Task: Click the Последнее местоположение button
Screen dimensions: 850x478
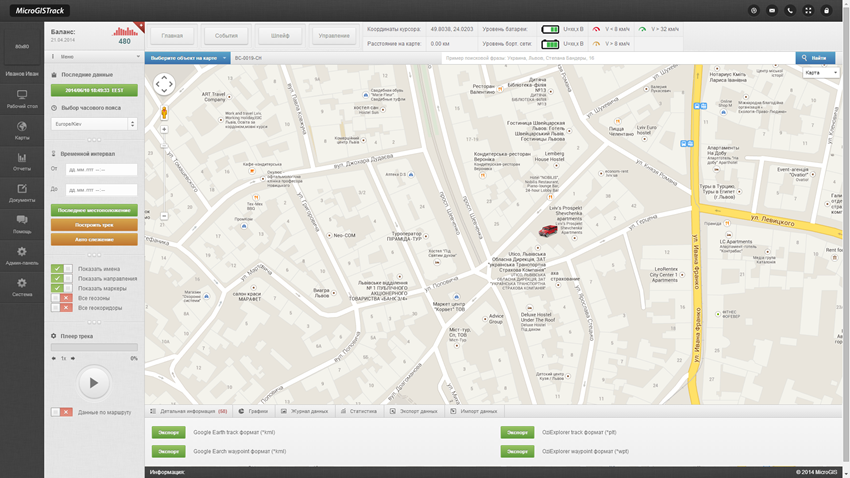Action: point(94,210)
